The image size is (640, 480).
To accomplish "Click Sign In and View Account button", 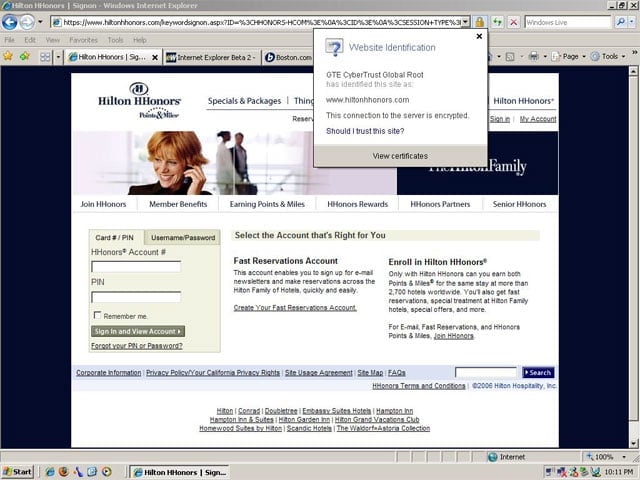I will [138, 331].
